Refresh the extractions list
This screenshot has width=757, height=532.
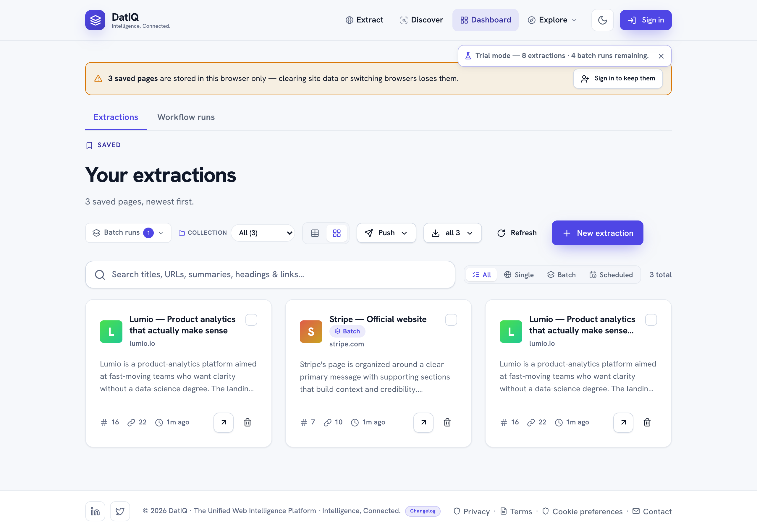click(517, 233)
